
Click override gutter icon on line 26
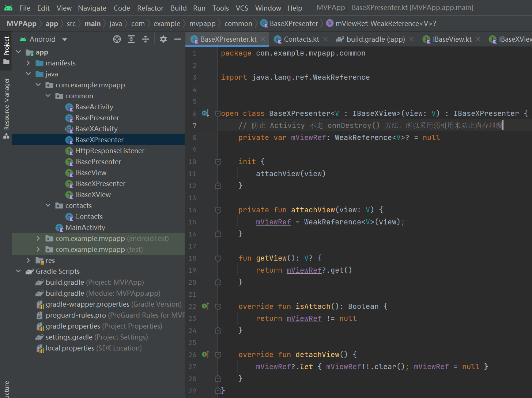205,355
